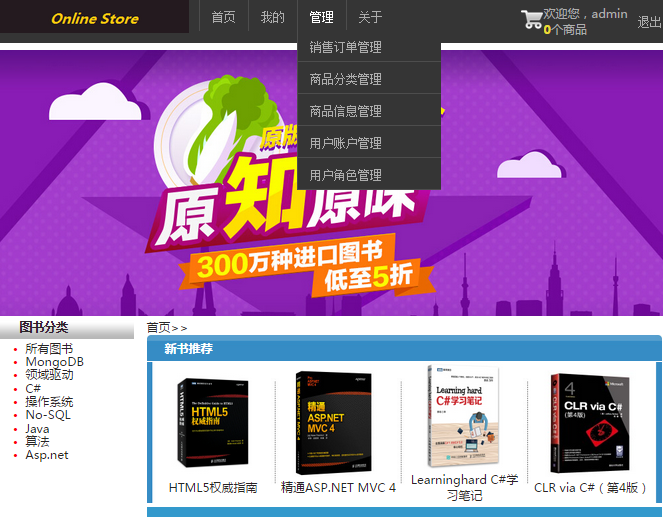The image size is (663, 521).
Task: Open the 所有图书 category
Action: click(x=49, y=348)
